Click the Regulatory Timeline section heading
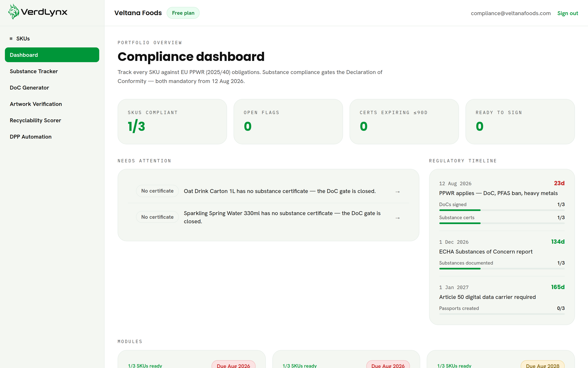Image resolution: width=588 pixels, height=368 pixels. click(463, 161)
